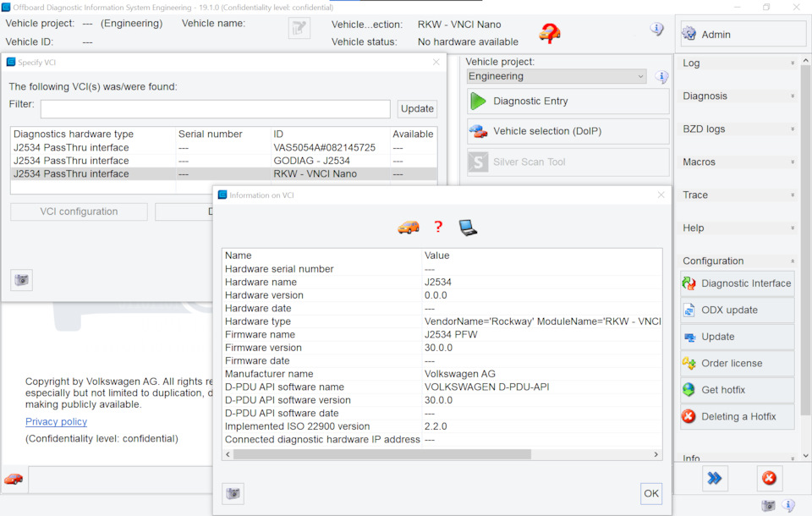Click info icon beside Engineering dropdown

661,77
